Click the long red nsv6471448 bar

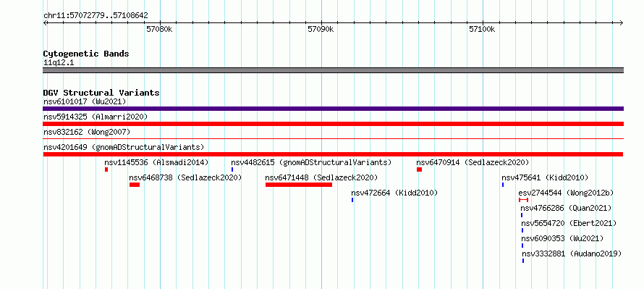click(299, 185)
